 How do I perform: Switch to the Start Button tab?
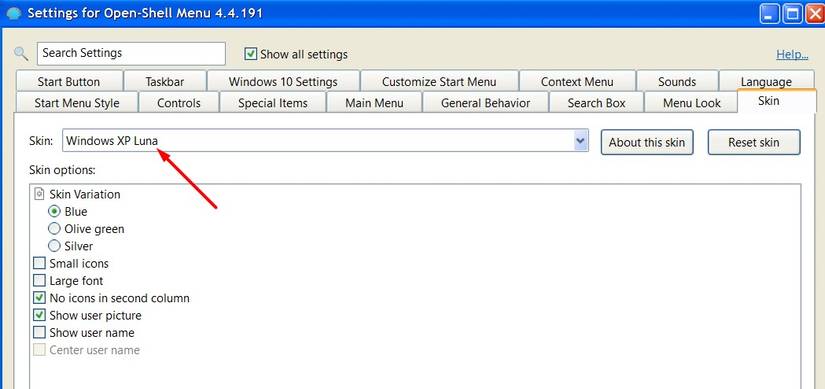[x=68, y=82]
